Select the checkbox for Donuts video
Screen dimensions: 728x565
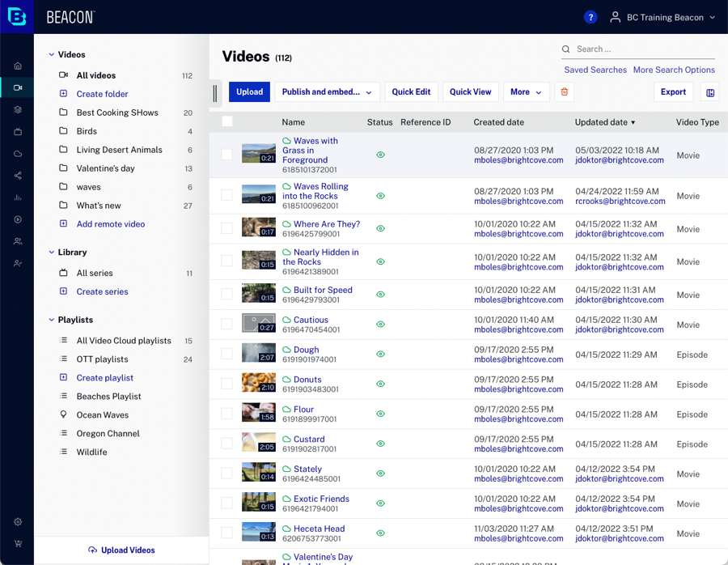pyautogui.click(x=226, y=384)
